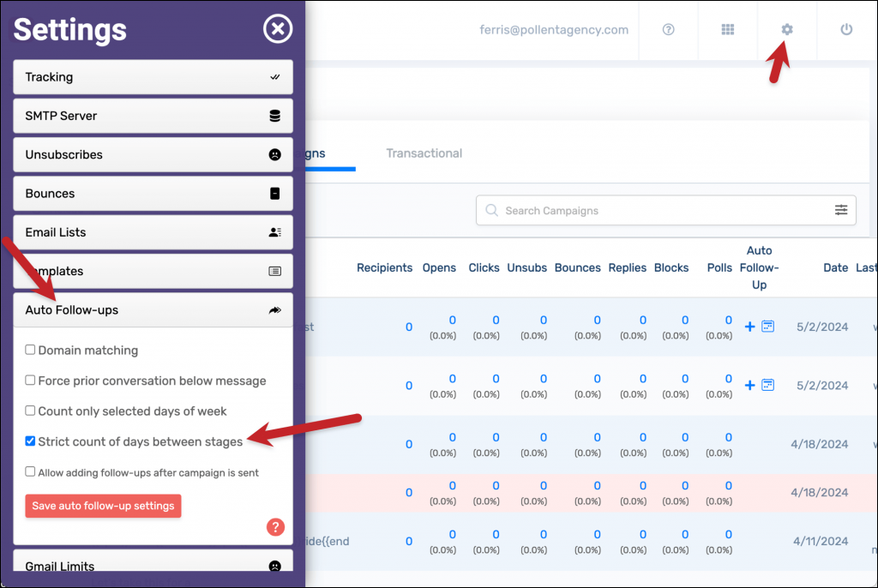Expand the Tracking settings section
Viewport: 878px width, 588px height.
tap(153, 77)
